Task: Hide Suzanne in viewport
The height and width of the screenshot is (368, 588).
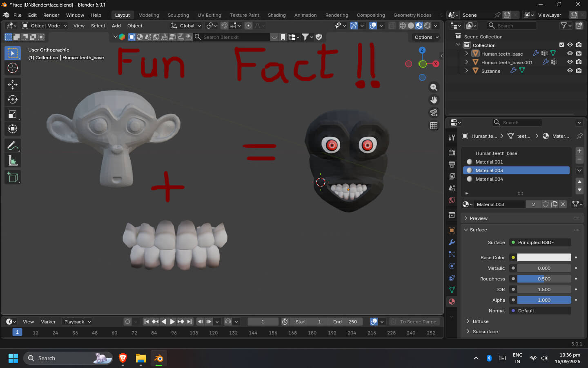Action: [x=570, y=70]
